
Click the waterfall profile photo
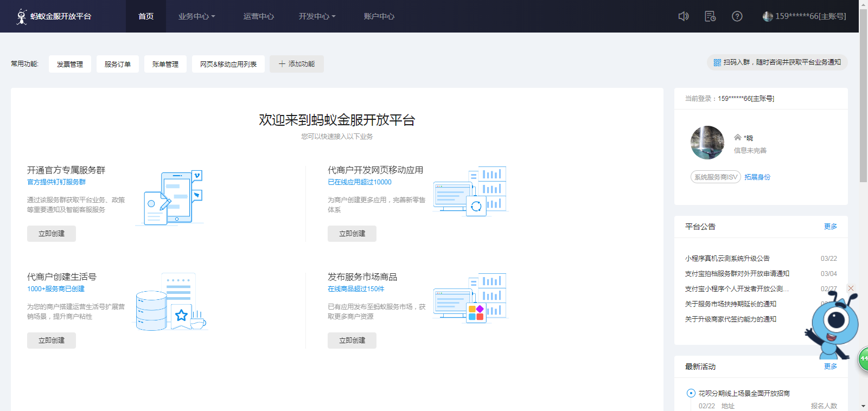pyautogui.click(x=707, y=143)
